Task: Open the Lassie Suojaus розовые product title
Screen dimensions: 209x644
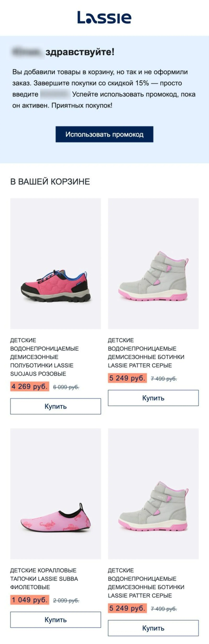Action: [x=44, y=357]
